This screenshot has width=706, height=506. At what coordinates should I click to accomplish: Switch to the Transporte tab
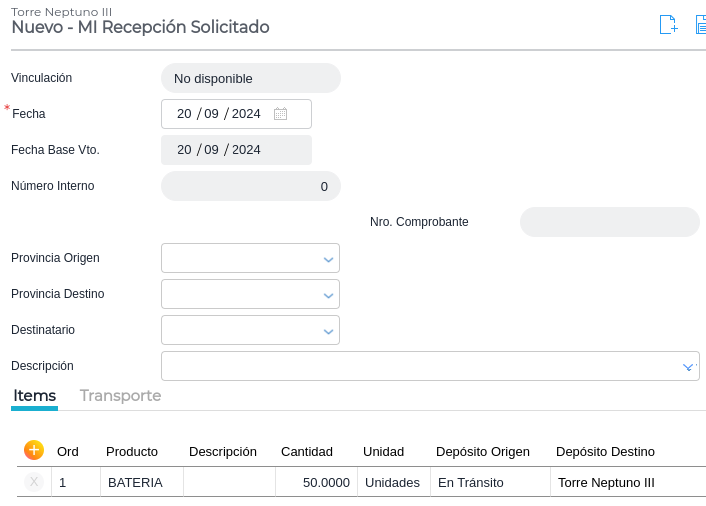point(120,396)
